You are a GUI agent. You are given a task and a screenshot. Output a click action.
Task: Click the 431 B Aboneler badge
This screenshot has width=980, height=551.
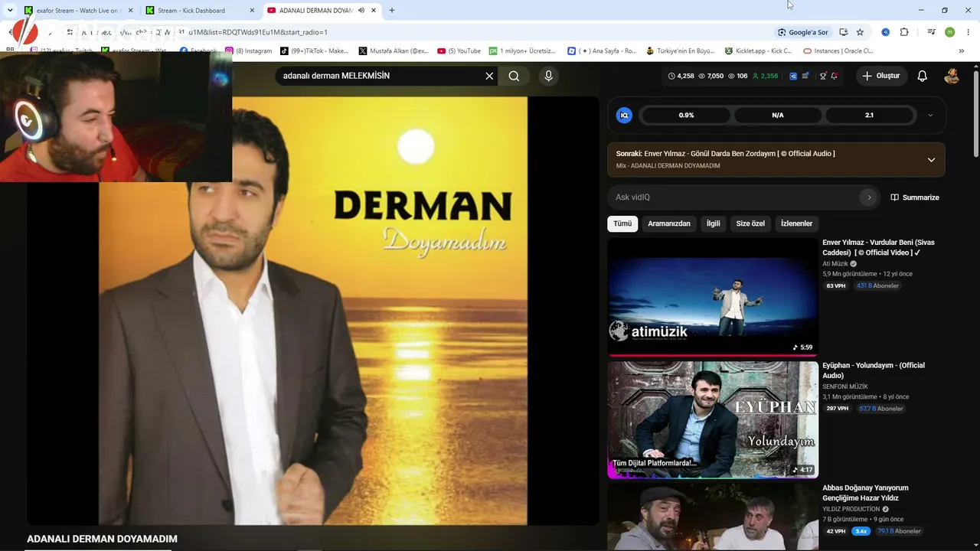[877, 285]
